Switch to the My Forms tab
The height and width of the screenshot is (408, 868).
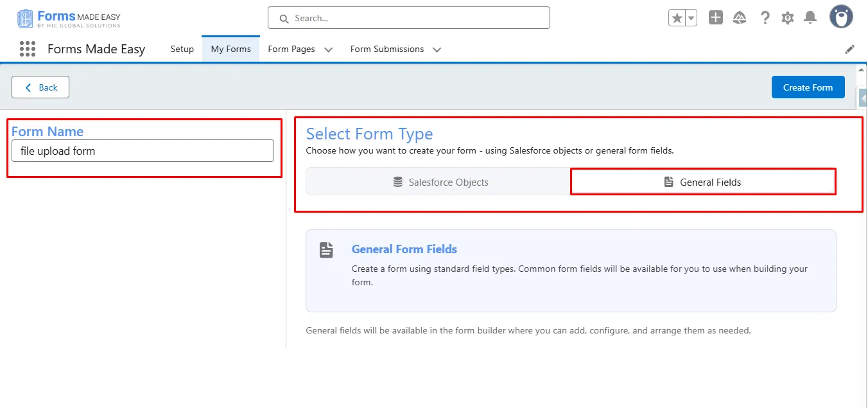[x=230, y=49]
